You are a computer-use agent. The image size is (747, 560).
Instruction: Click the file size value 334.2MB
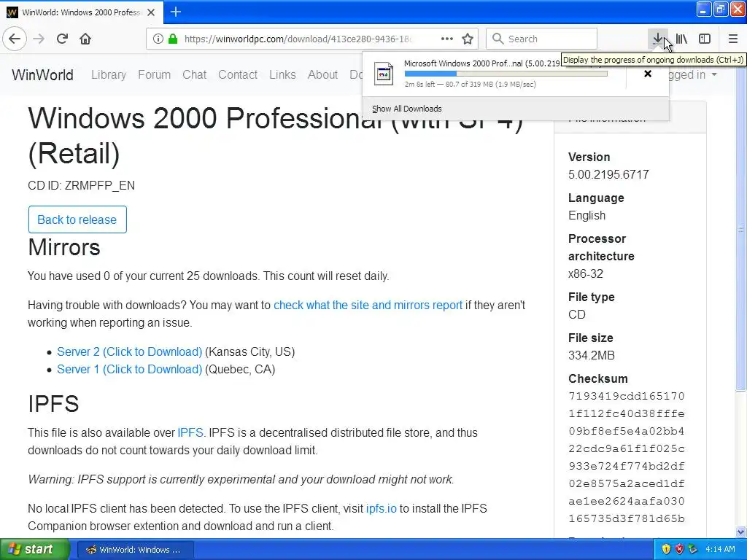tap(591, 355)
